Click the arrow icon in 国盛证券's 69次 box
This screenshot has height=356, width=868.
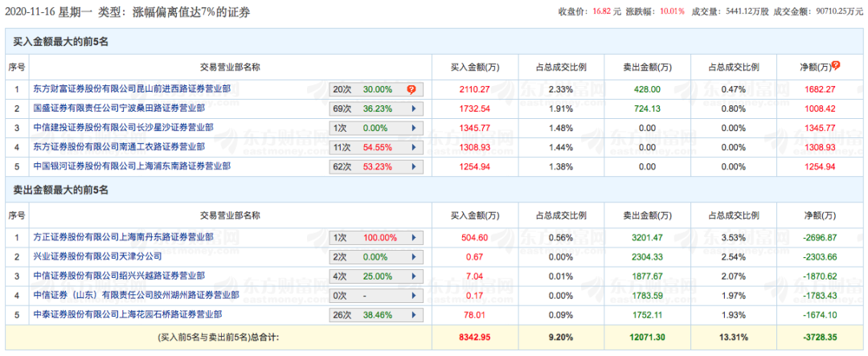[x=413, y=108]
